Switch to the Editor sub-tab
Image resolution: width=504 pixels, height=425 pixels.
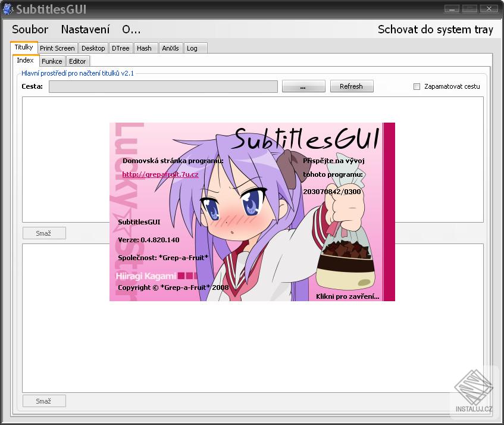[77, 61]
